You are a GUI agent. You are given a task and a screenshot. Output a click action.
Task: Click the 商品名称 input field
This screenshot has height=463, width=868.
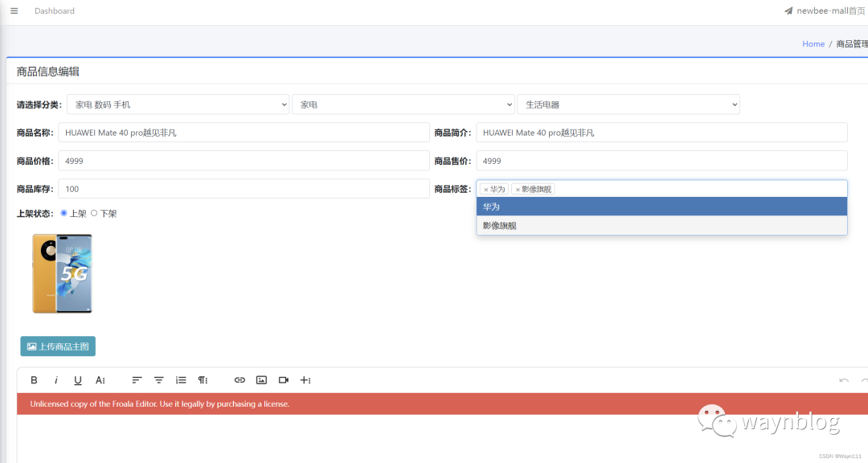click(x=244, y=133)
